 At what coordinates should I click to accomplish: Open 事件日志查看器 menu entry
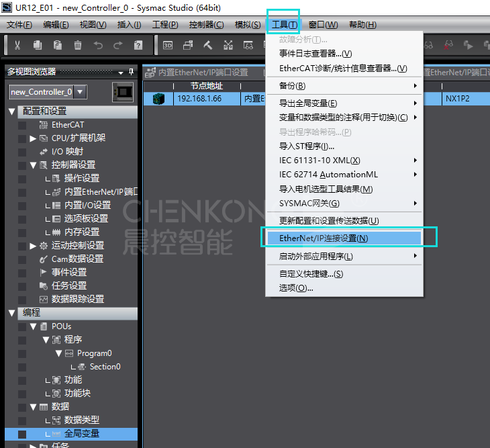coord(315,54)
